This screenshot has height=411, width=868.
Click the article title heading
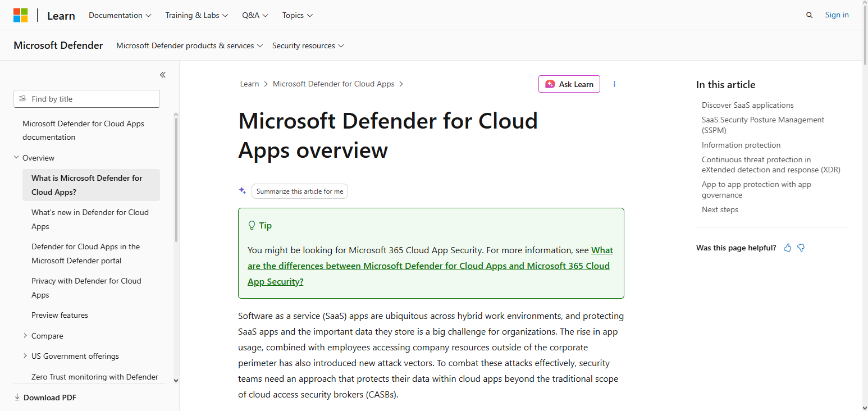point(388,135)
